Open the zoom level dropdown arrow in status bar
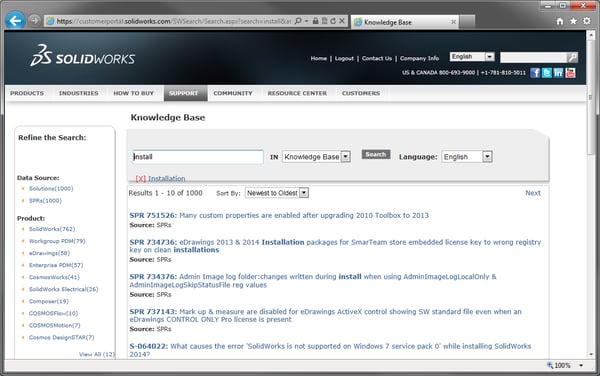Viewport: 600px width, 376px height. click(x=581, y=365)
